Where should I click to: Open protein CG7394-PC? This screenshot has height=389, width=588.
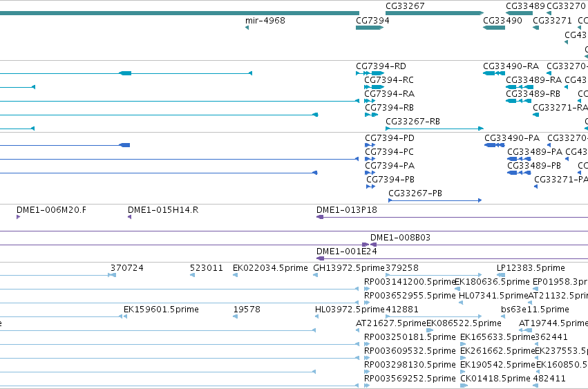389,152
